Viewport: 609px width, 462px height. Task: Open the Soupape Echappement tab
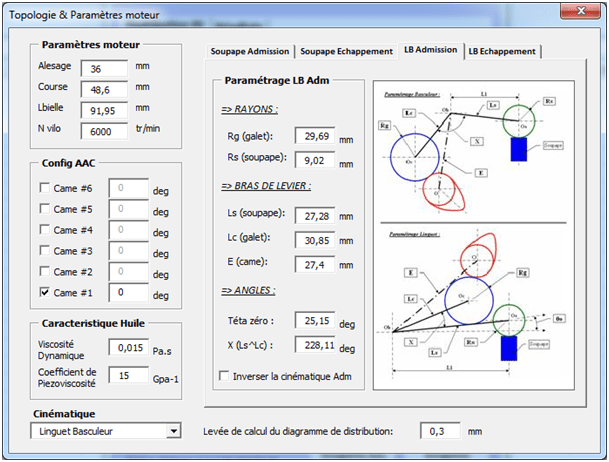pos(345,51)
